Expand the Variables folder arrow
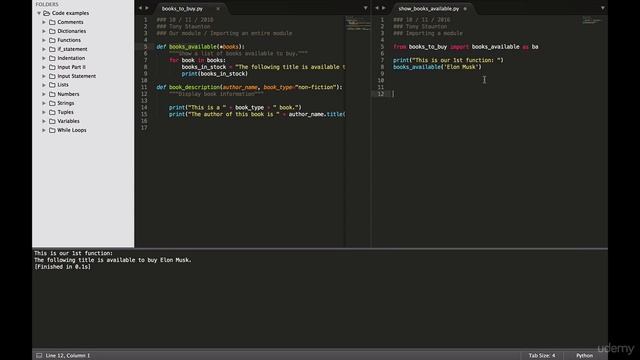Screen dimensions: 640x360 point(44,121)
